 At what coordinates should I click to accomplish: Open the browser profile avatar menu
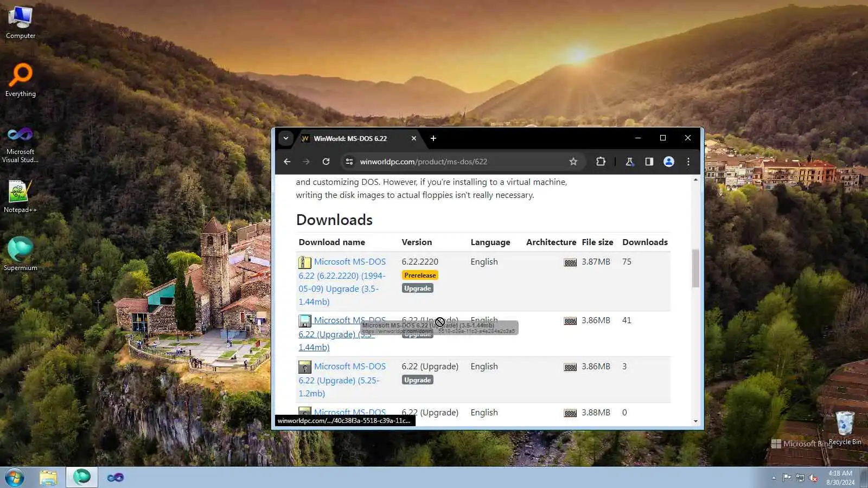(669, 162)
